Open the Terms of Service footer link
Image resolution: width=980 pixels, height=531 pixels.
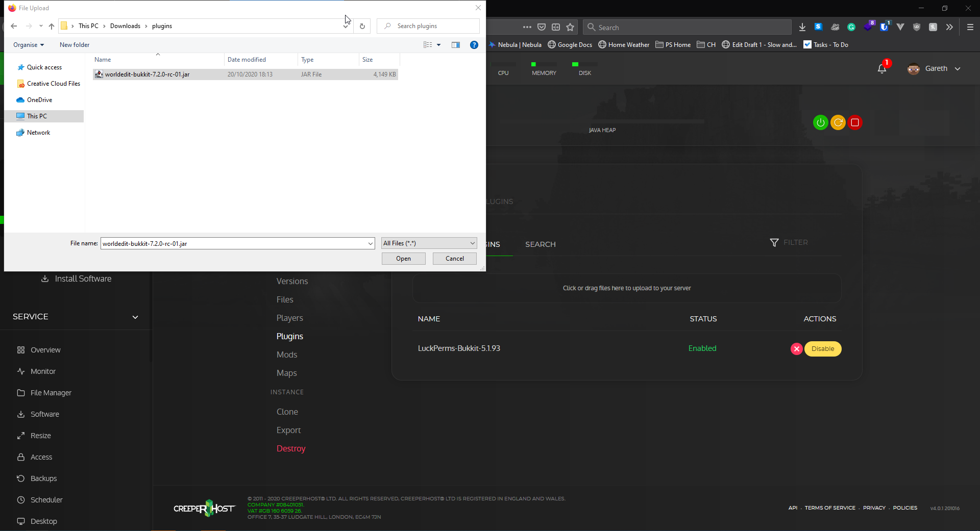click(x=830, y=508)
